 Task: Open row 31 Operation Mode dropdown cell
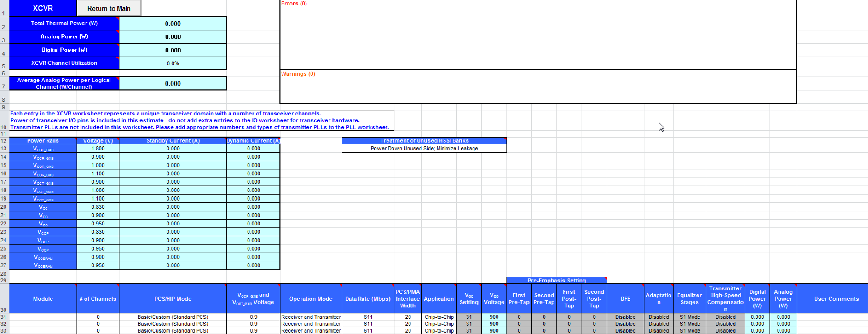pyautogui.click(x=311, y=317)
